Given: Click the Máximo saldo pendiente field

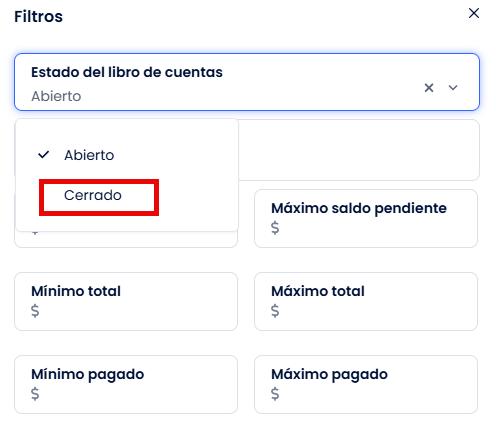Looking at the screenshot, I should click(x=366, y=219).
